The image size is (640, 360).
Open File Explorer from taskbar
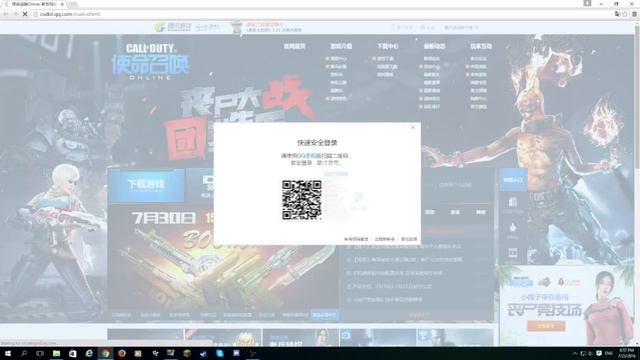coord(56,353)
